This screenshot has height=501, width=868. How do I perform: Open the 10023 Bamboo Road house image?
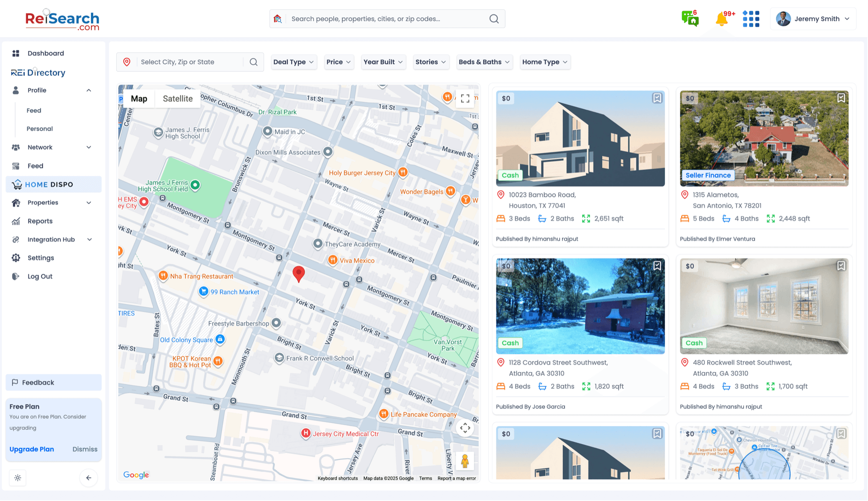click(580, 139)
